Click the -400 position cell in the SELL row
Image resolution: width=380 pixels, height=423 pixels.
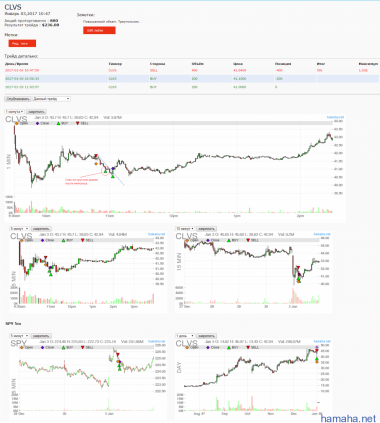click(279, 70)
